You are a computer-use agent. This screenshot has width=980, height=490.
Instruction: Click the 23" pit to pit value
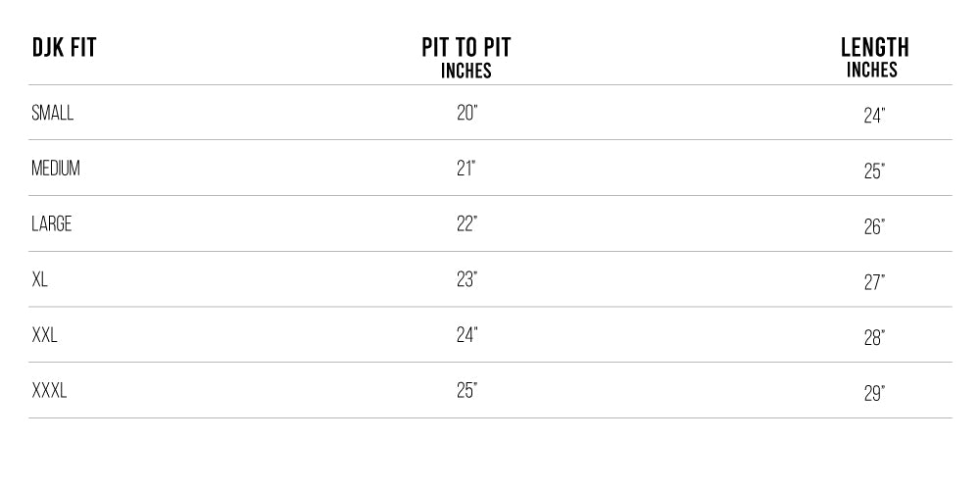[x=466, y=279]
